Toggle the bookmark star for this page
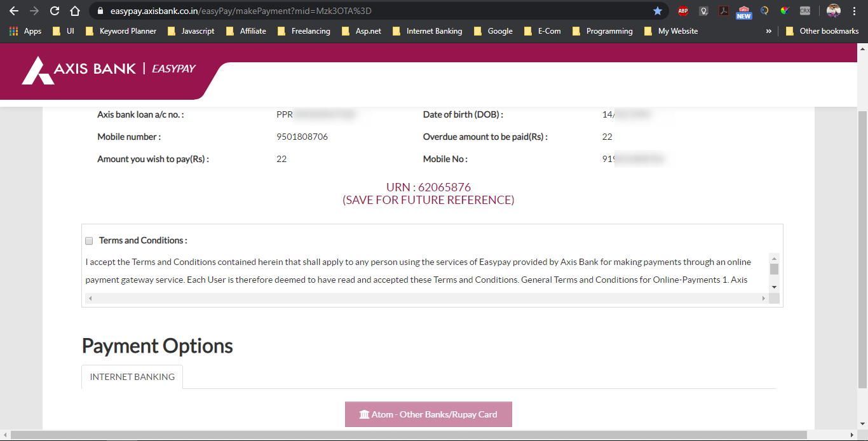 658,10
